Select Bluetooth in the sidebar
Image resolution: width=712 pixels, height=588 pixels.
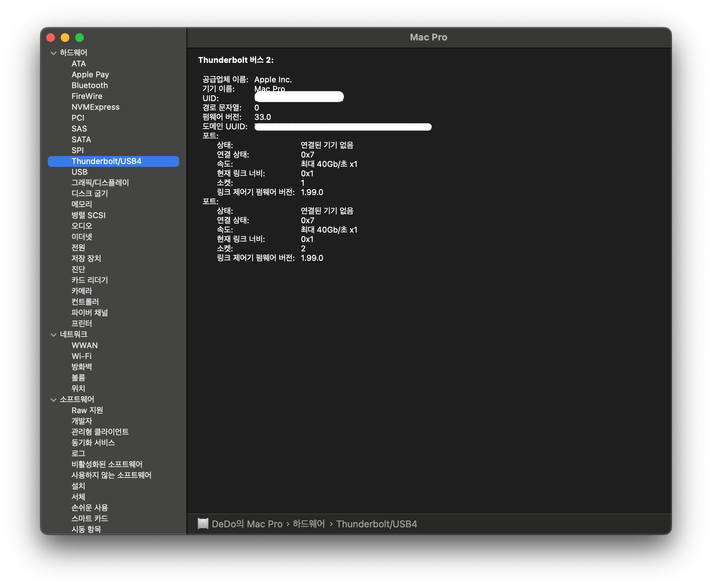pyautogui.click(x=90, y=85)
